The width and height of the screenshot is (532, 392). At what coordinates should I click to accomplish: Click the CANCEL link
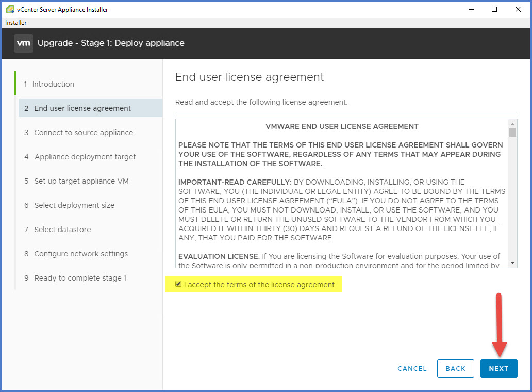point(412,368)
